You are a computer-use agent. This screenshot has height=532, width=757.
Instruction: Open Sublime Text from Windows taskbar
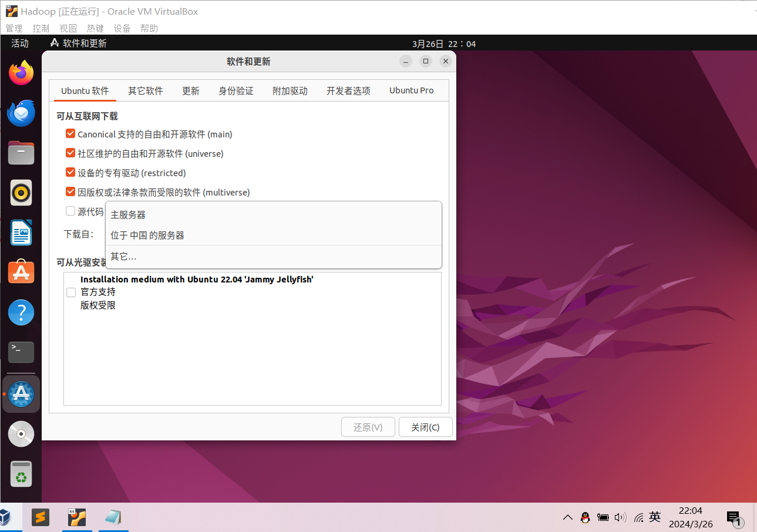41,517
